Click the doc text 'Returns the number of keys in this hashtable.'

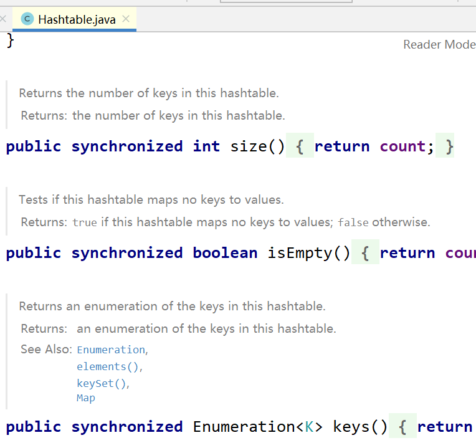pos(149,93)
